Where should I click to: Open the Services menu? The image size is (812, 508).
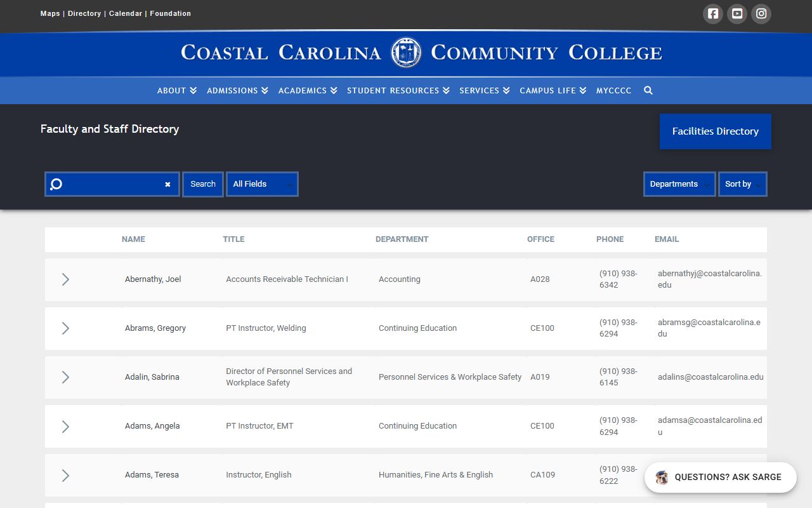click(x=485, y=90)
